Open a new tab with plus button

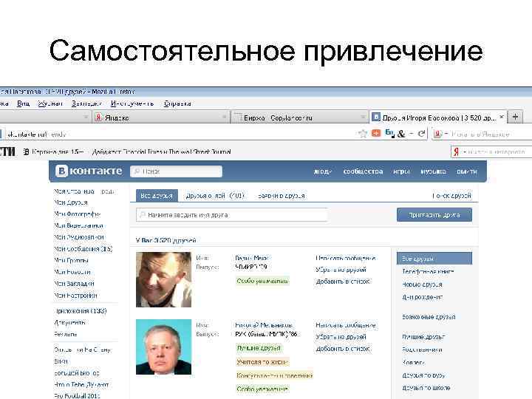click(x=515, y=117)
